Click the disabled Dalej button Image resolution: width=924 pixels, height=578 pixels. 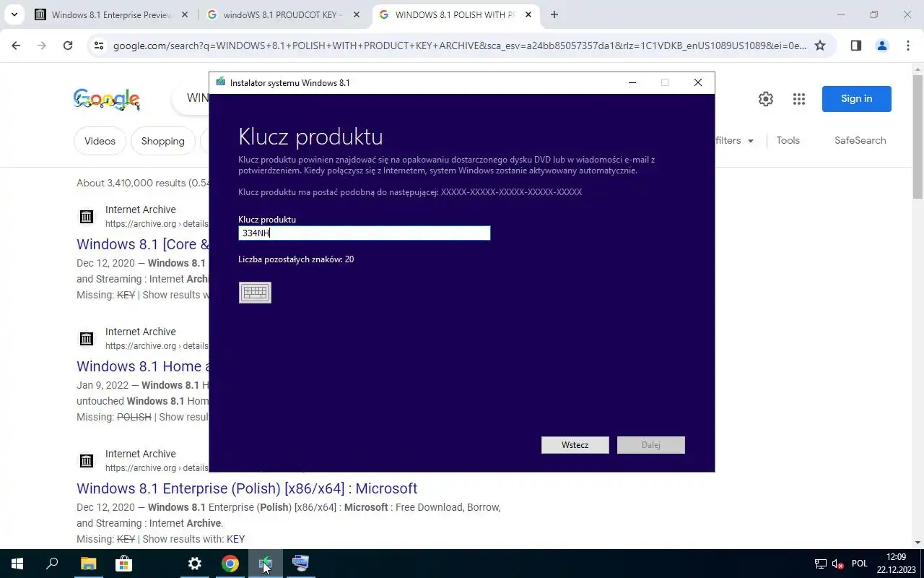650,445
